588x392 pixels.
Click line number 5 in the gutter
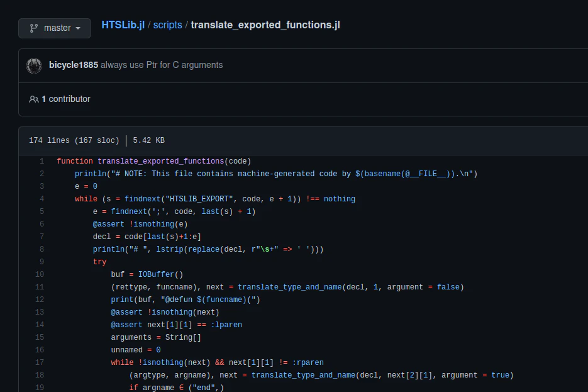click(42, 211)
